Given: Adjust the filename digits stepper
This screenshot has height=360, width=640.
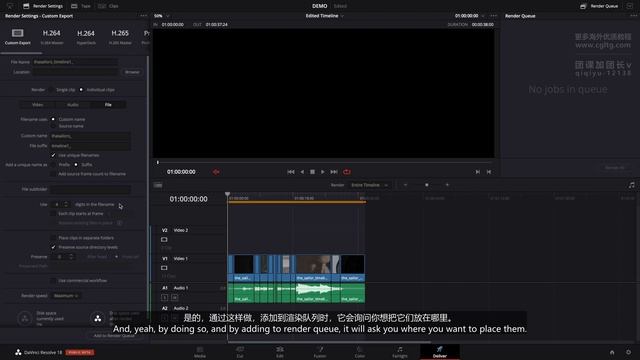Looking at the screenshot, I should click(x=66, y=204).
